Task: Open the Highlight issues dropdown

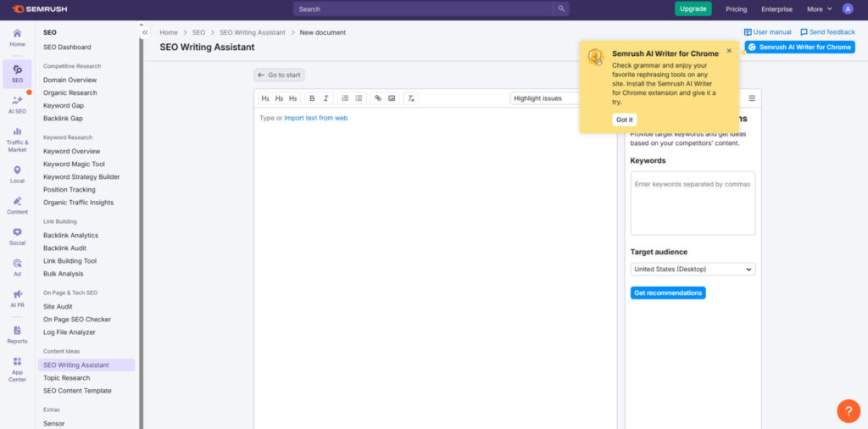Action: [544, 98]
